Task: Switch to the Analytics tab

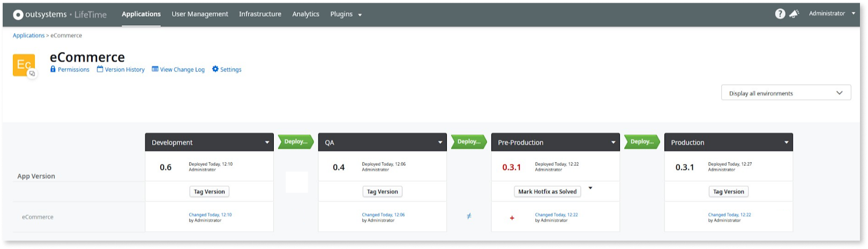Action: (x=305, y=14)
